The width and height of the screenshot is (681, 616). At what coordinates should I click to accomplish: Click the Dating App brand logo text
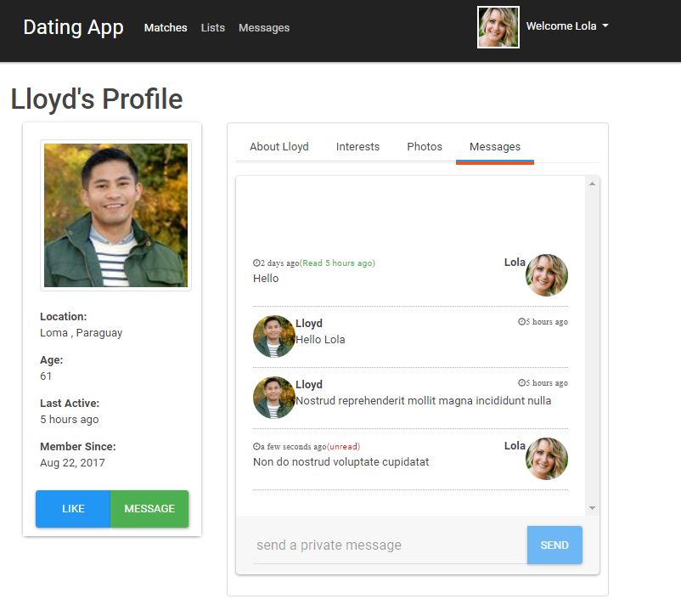coord(73,27)
